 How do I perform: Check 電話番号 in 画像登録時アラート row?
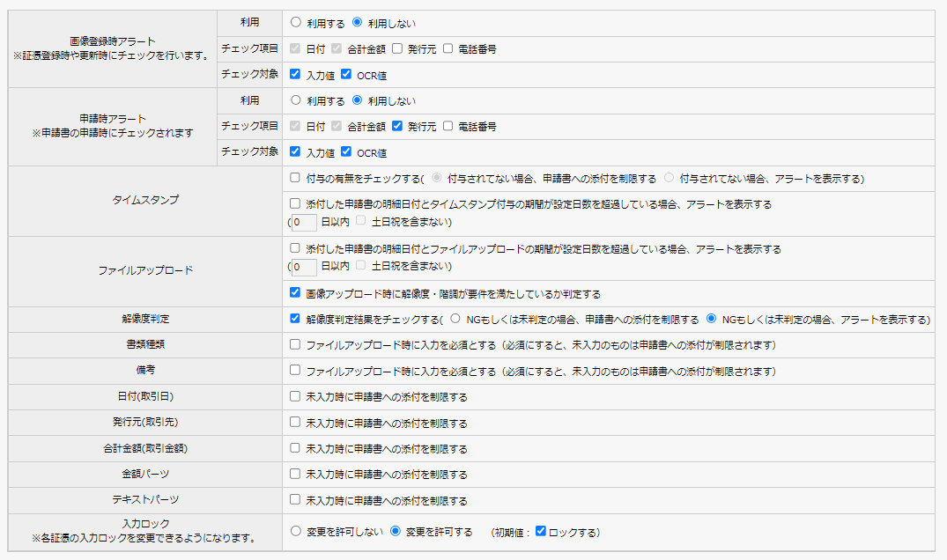(448, 49)
